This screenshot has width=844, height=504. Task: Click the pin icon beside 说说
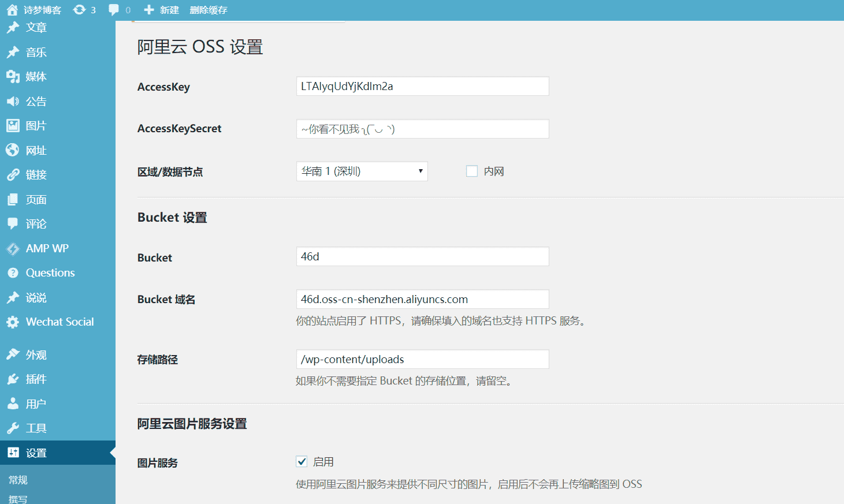pos(13,297)
